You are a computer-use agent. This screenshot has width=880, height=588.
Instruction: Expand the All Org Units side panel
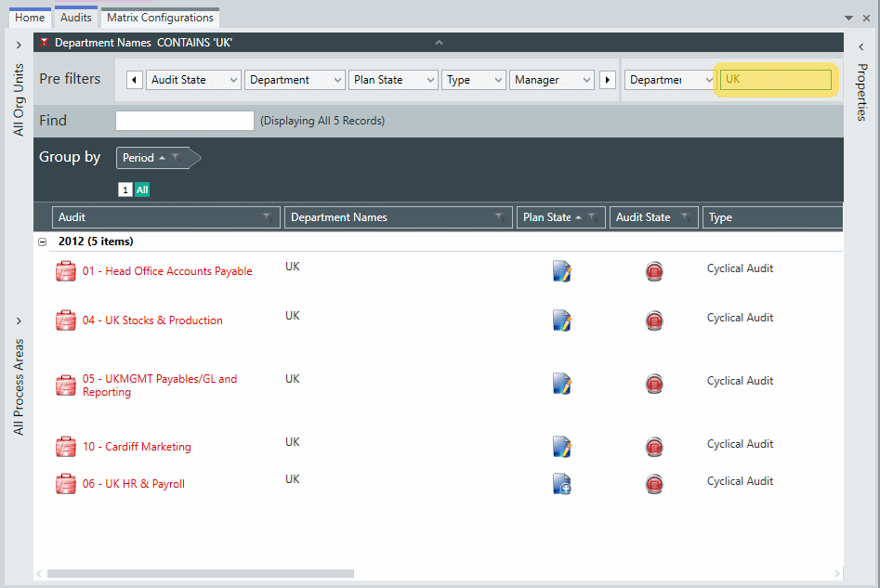pos(19,45)
